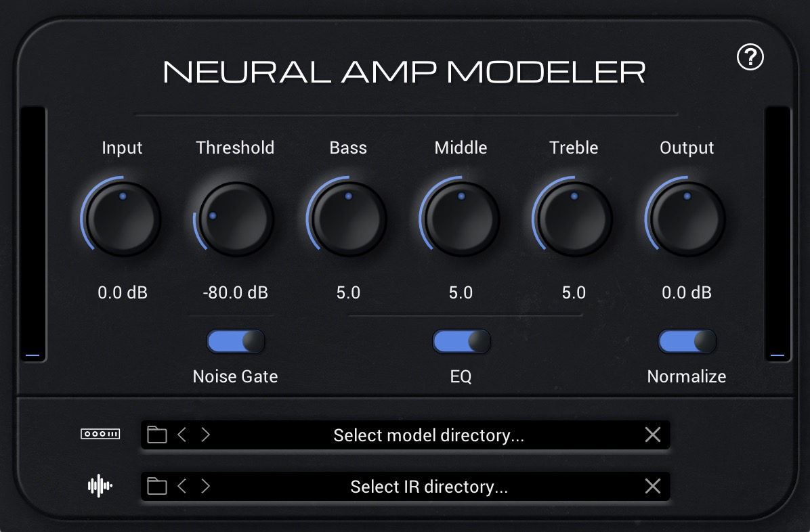Open folder browser for model directory

[156, 435]
